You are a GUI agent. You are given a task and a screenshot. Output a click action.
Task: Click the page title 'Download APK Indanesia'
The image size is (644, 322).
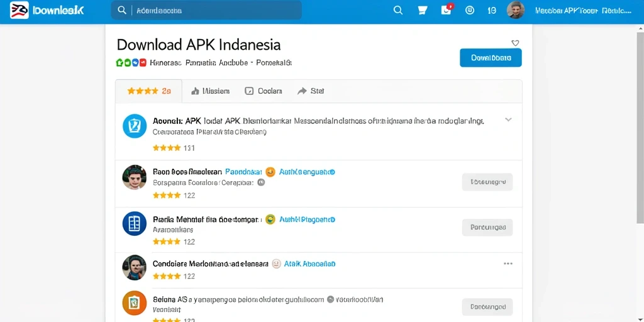click(x=199, y=45)
